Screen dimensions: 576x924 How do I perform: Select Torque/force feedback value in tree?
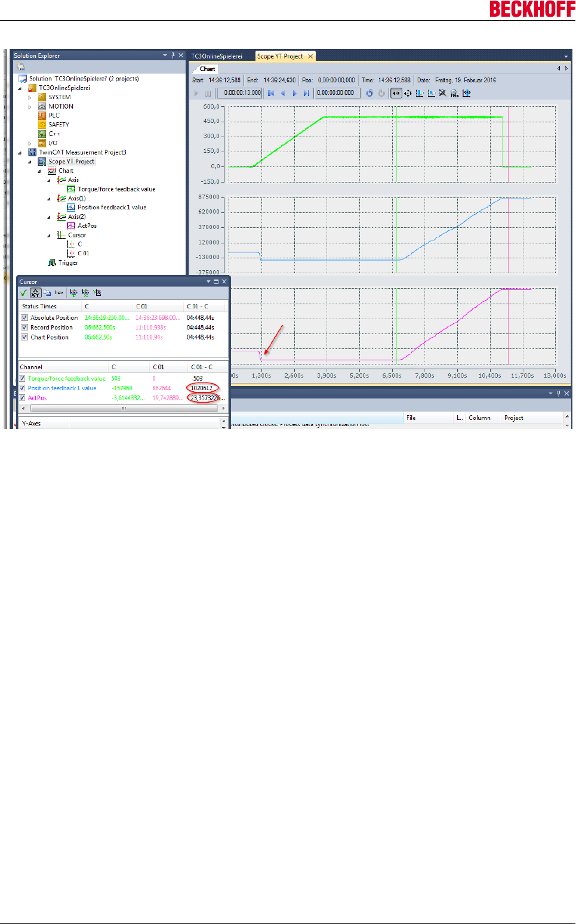tap(116, 189)
